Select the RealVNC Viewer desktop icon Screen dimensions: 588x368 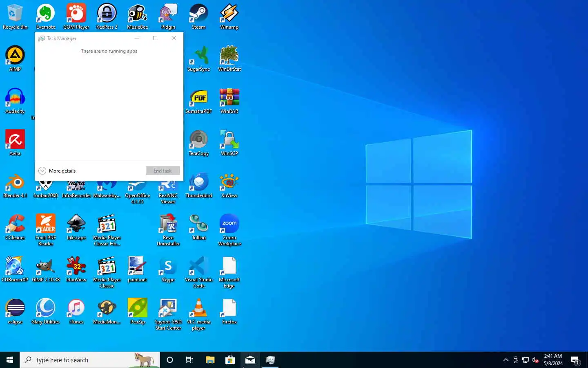pos(168,192)
